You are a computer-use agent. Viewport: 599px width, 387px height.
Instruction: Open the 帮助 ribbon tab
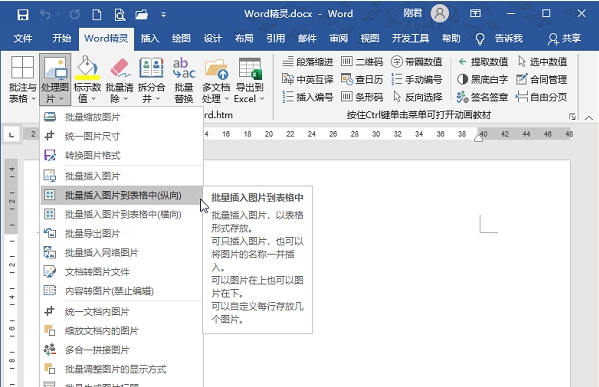pos(451,38)
